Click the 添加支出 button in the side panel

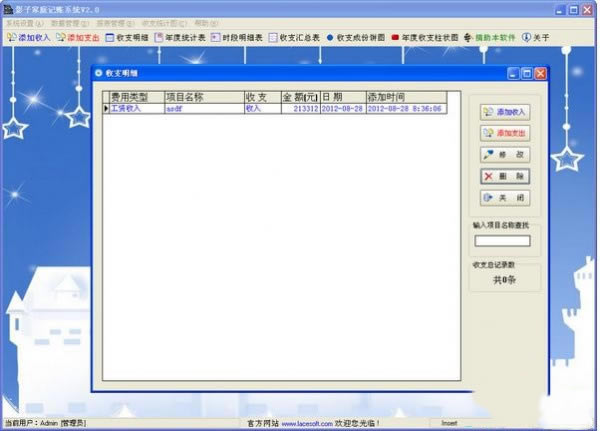click(505, 133)
